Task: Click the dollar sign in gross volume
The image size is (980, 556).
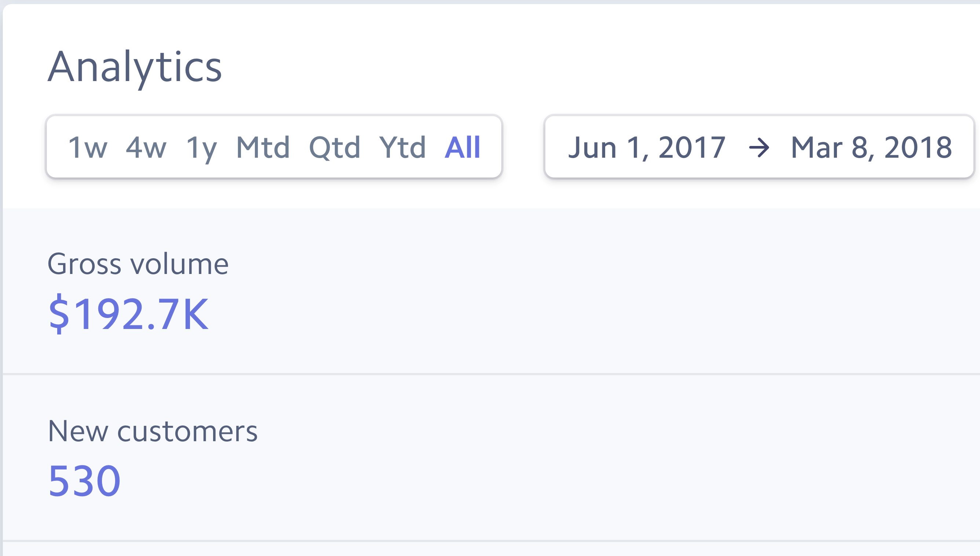Action: 59,314
